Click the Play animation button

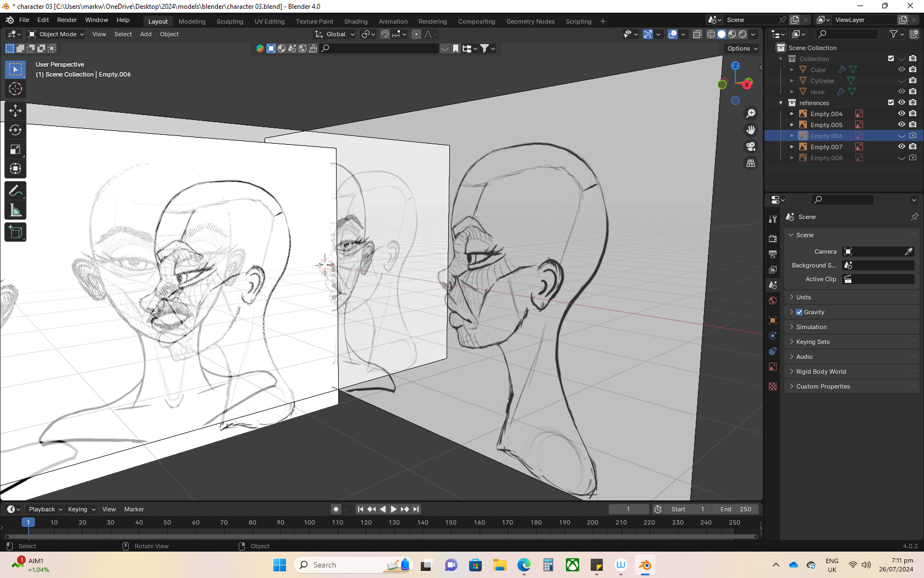[394, 509]
